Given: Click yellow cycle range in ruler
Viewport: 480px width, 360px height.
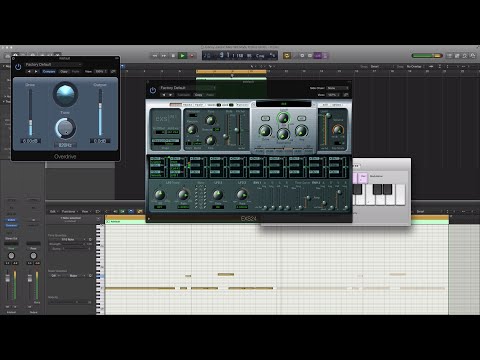Looking at the screenshot, I should (231, 71).
